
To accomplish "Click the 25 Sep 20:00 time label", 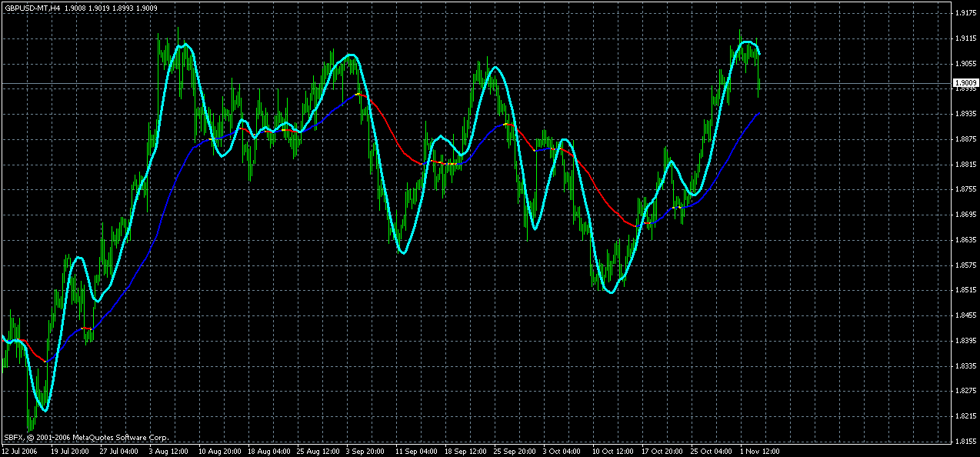I will click(x=514, y=451).
